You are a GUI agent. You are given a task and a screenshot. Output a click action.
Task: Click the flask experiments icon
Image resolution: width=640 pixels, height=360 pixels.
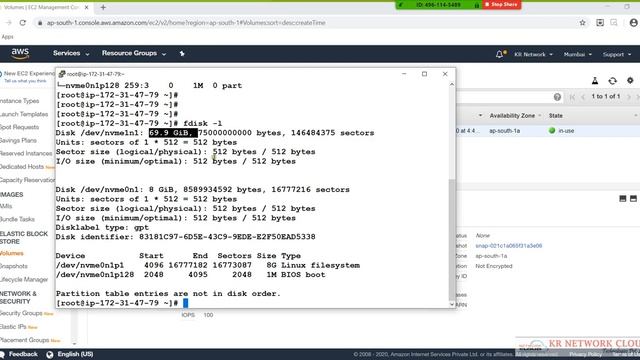pos(595,81)
